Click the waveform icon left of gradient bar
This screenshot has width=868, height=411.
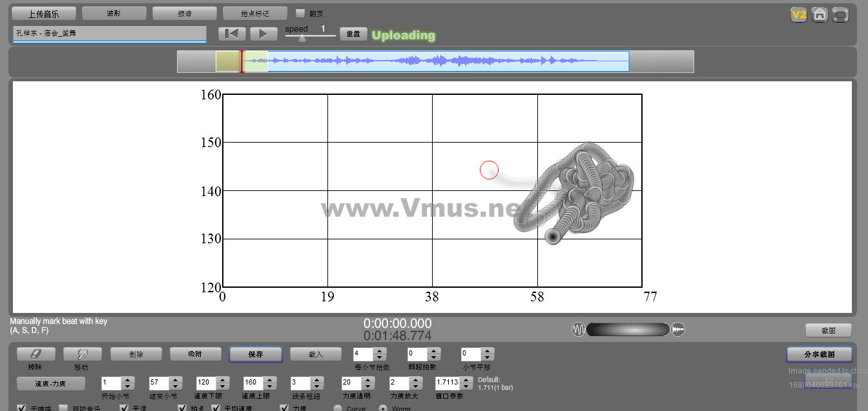click(578, 330)
